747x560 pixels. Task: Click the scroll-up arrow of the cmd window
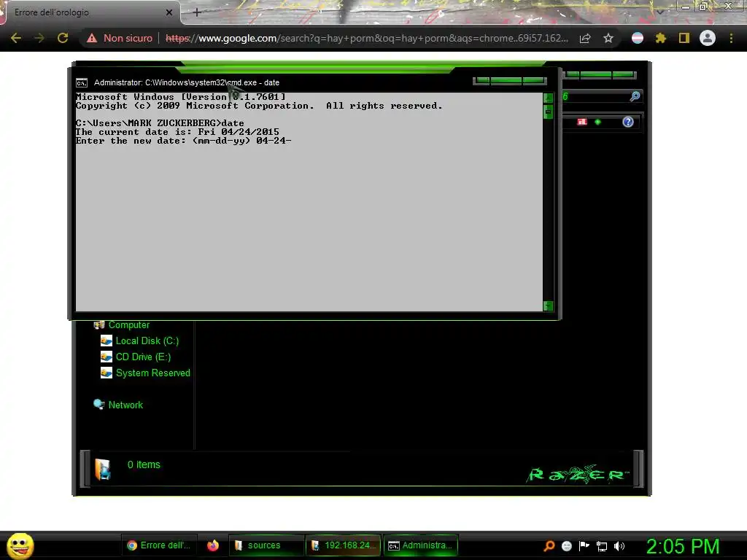tap(549, 98)
